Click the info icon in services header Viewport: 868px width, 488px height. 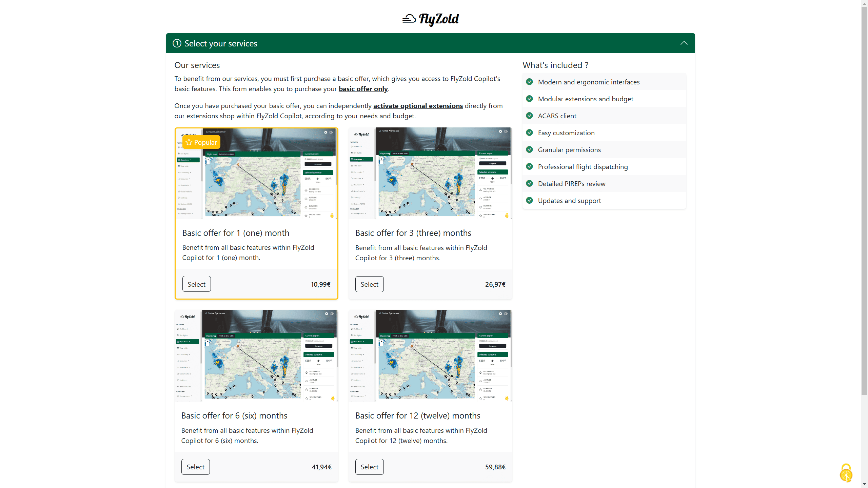(176, 43)
